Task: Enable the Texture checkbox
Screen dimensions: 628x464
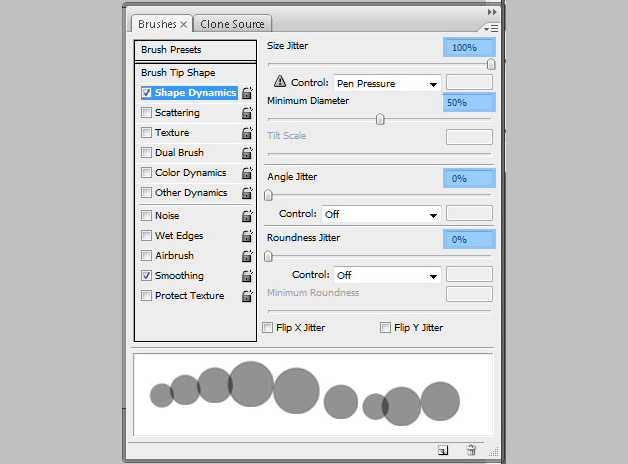Action: tap(147, 133)
